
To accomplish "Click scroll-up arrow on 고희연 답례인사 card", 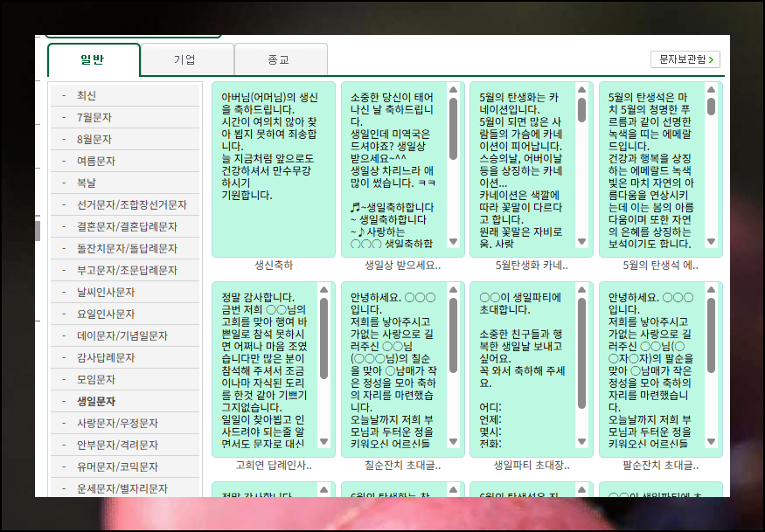I will [x=324, y=290].
